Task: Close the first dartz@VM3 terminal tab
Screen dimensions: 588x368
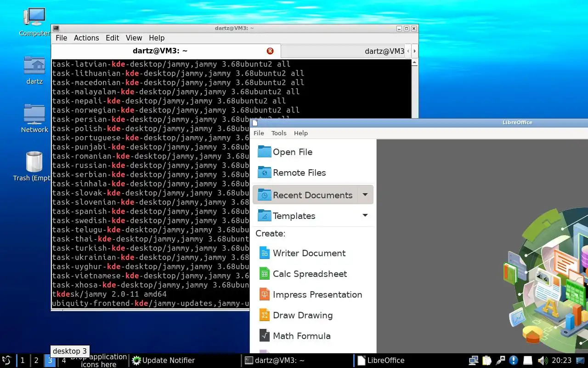Action: (270, 51)
